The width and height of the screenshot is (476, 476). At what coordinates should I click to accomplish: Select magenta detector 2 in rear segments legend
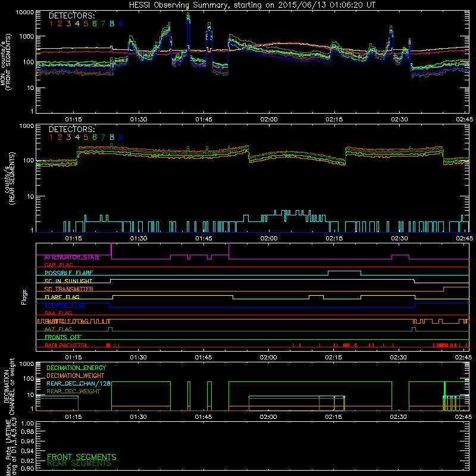pos(60,137)
